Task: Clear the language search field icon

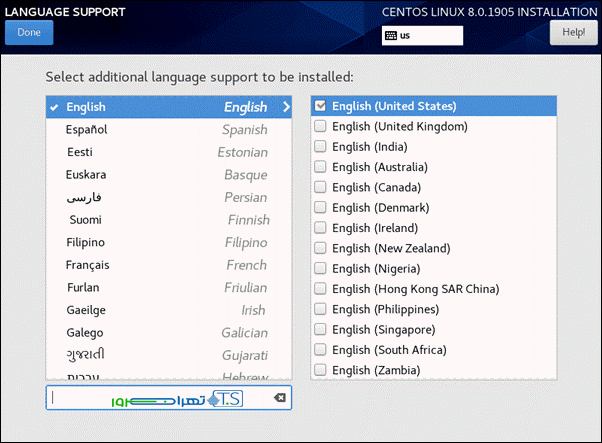Action: 279,398
